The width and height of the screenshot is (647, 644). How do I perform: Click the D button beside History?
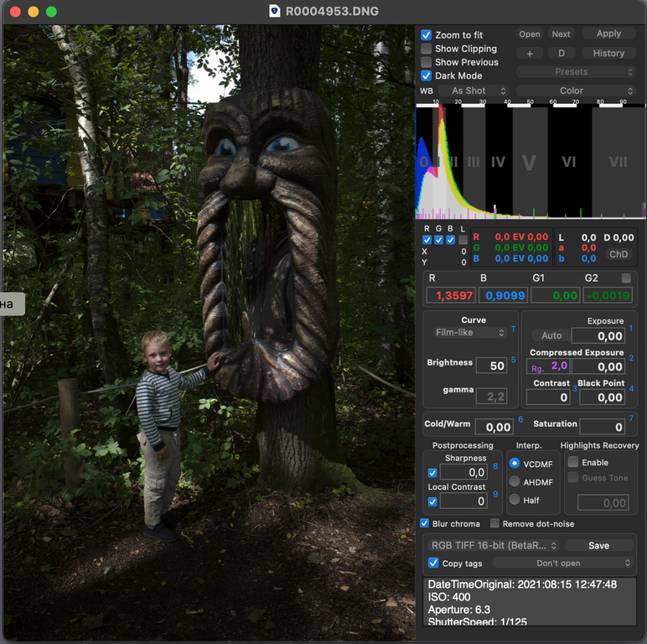point(562,53)
